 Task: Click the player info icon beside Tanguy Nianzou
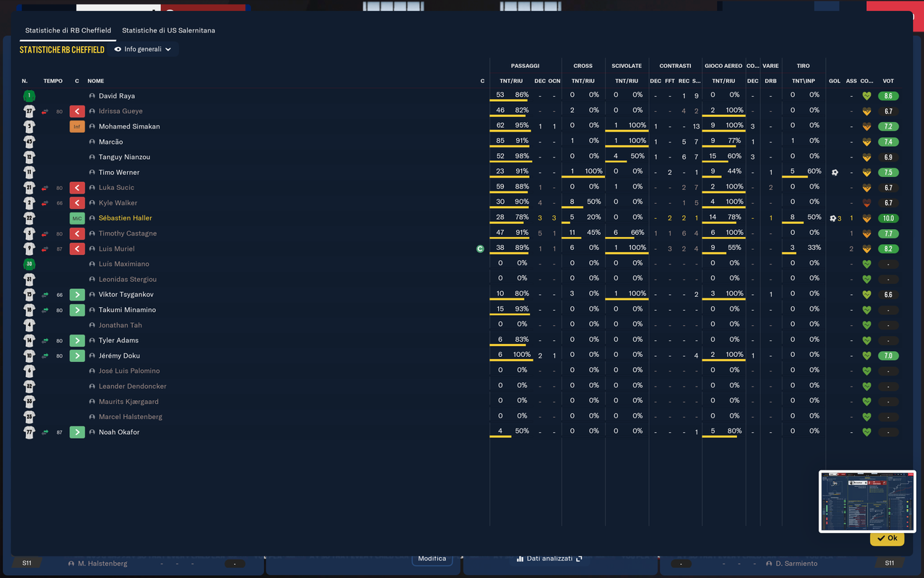[92, 157]
